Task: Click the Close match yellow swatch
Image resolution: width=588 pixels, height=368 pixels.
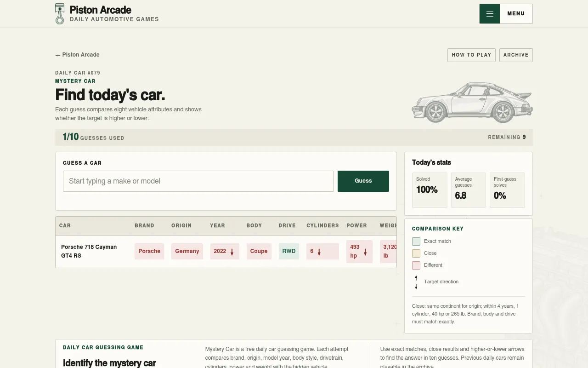Action: [x=416, y=253]
